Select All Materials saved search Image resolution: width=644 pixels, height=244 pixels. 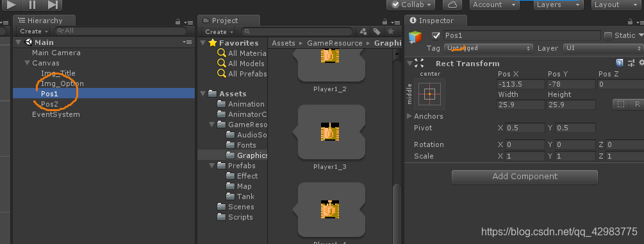(x=242, y=53)
